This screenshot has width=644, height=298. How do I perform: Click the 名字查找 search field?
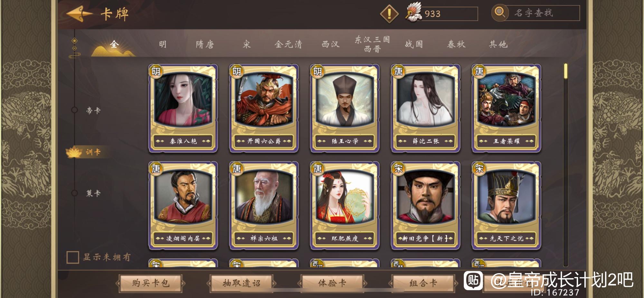(543, 13)
